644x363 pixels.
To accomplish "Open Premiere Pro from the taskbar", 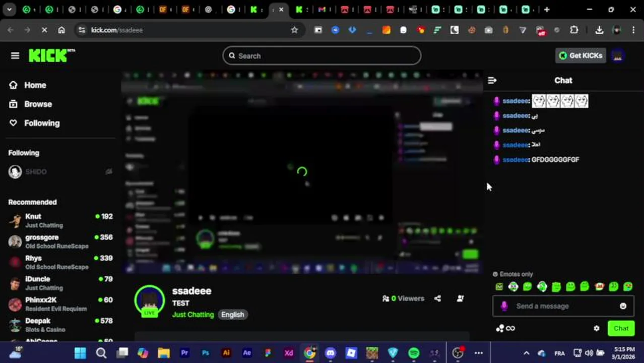I will click(x=184, y=353).
